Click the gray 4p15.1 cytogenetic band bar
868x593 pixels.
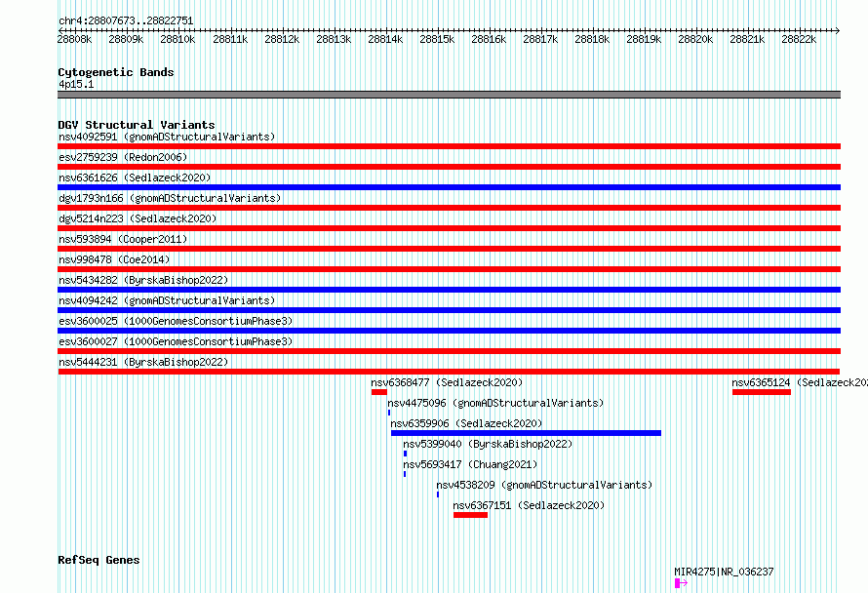[x=449, y=95]
